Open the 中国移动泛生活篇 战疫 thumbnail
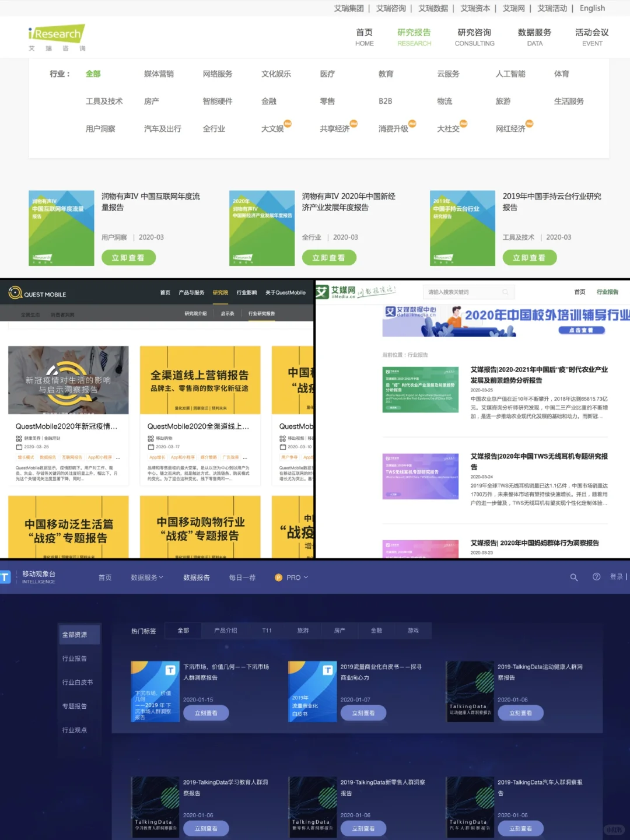 (x=68, y=527)
